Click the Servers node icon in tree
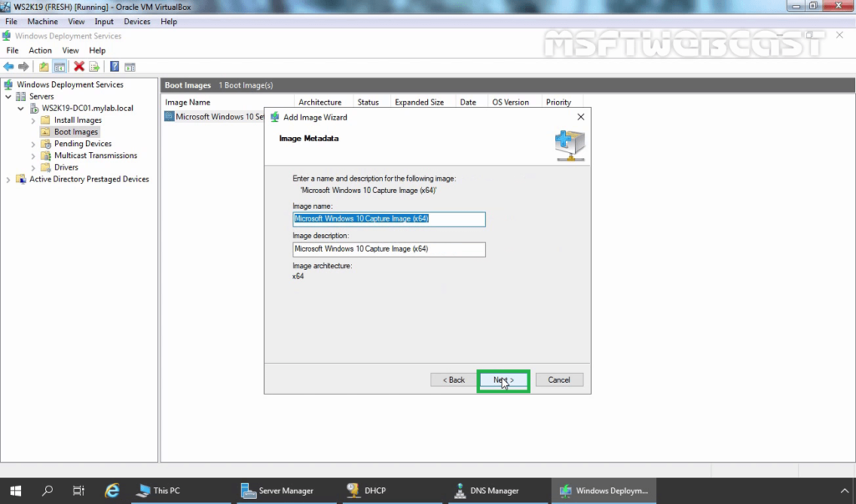 [21, 96]
